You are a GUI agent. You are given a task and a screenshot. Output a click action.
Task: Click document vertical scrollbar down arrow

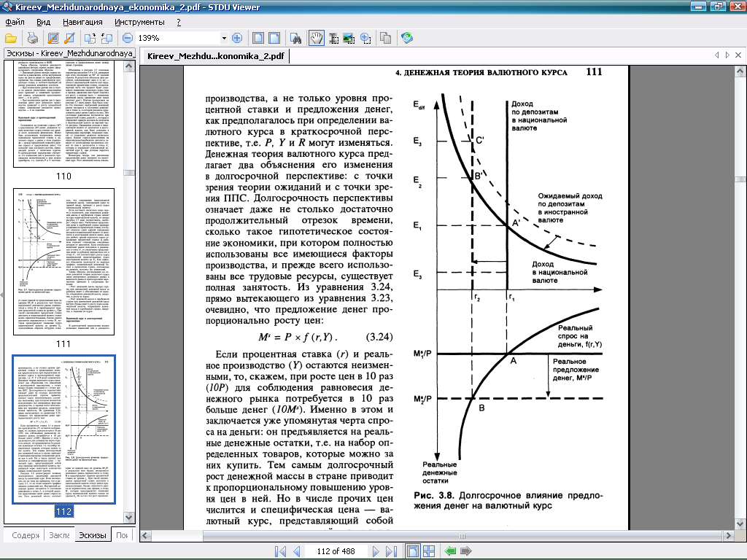(740, 524)
